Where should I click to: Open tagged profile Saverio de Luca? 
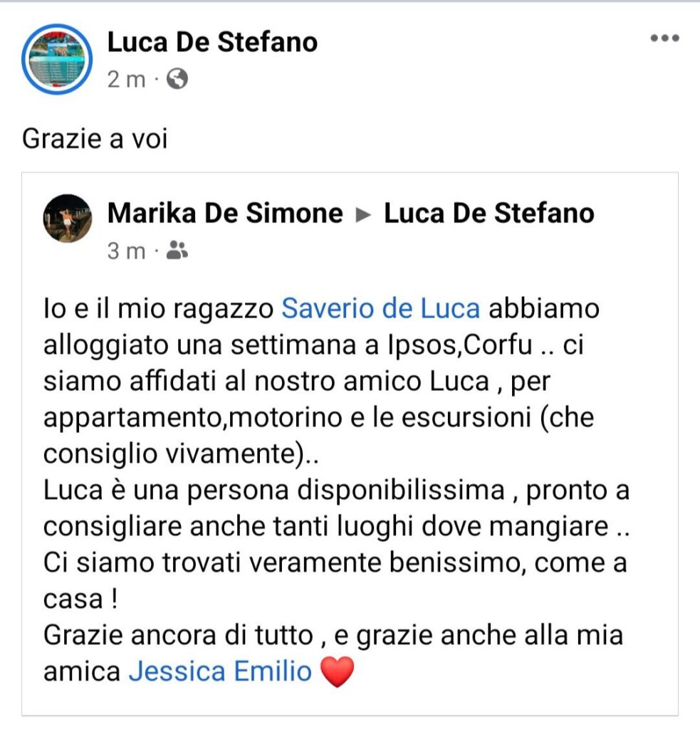(x=380, y=309)
